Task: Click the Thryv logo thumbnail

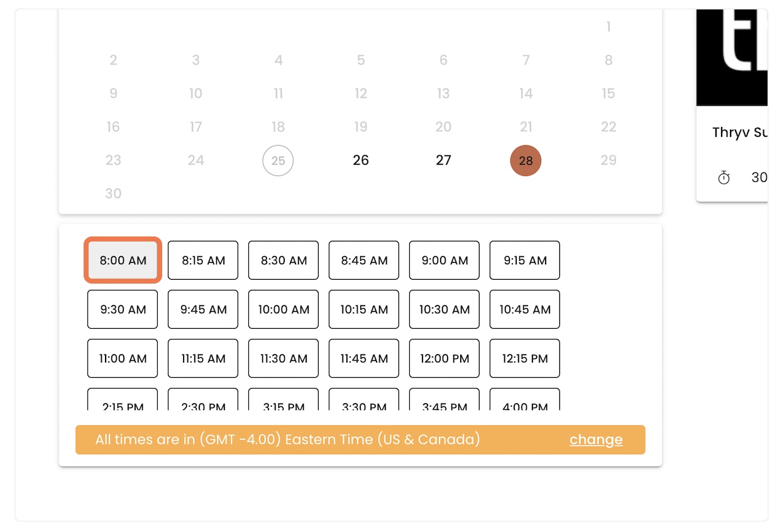Action: pos(732,57)
